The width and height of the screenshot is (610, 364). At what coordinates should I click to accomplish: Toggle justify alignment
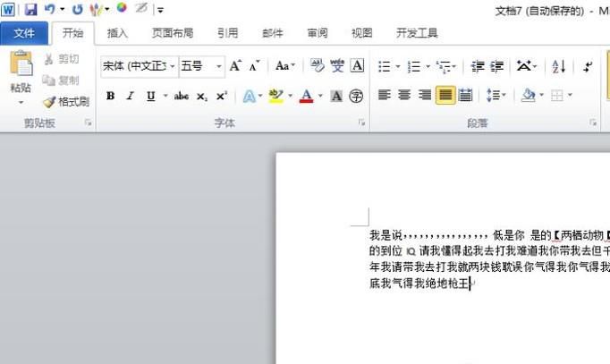(x=445, y=95)
